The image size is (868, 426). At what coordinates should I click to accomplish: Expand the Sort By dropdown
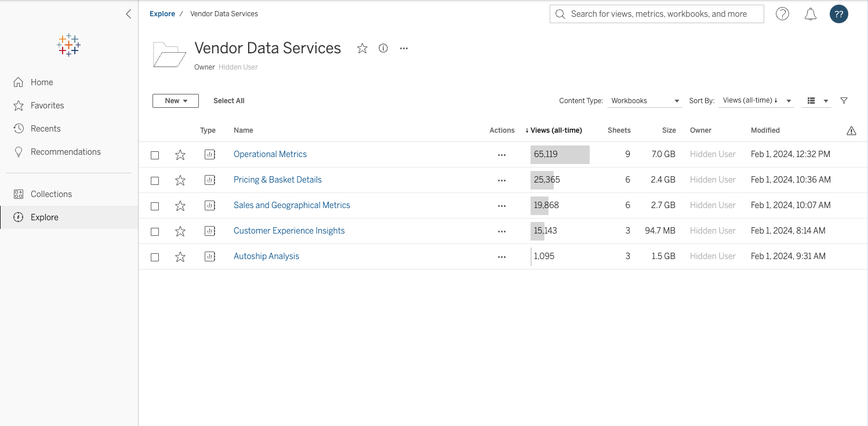click(x=756, y=101)
